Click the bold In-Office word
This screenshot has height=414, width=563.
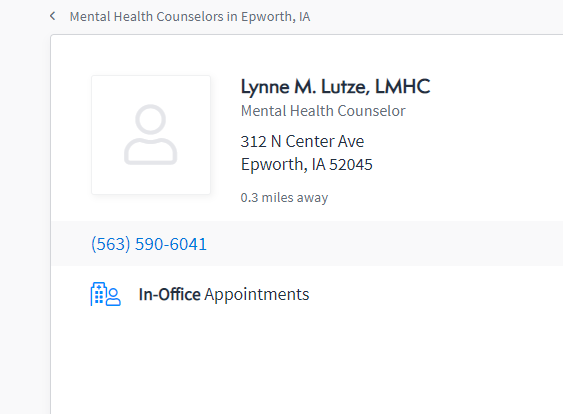(x=169, y=294)
